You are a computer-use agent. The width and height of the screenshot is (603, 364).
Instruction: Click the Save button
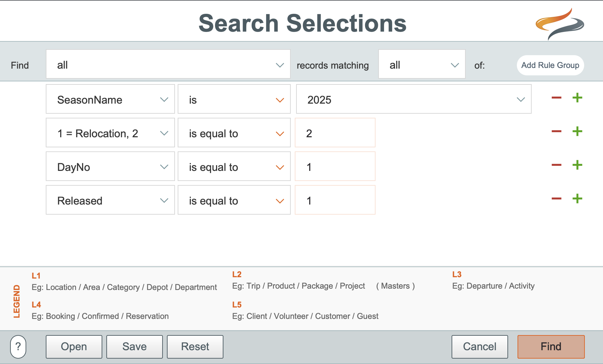(x=135, y=347)
